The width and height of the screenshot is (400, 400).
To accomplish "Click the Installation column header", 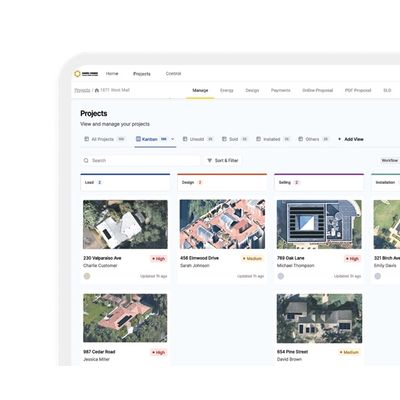I will coord(386,182).
